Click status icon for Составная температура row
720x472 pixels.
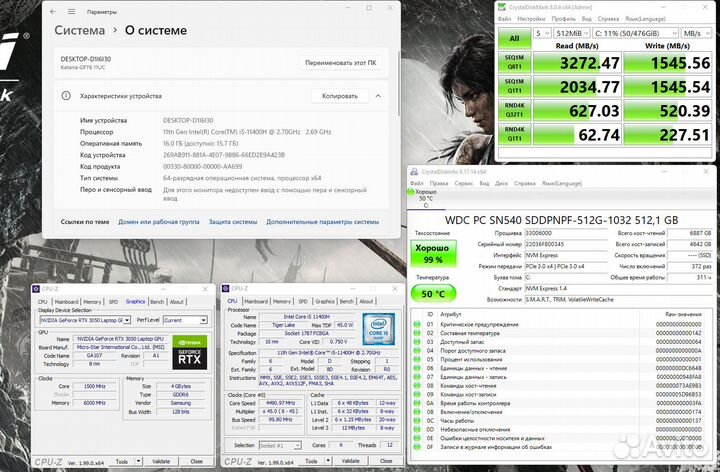[417, 333]
